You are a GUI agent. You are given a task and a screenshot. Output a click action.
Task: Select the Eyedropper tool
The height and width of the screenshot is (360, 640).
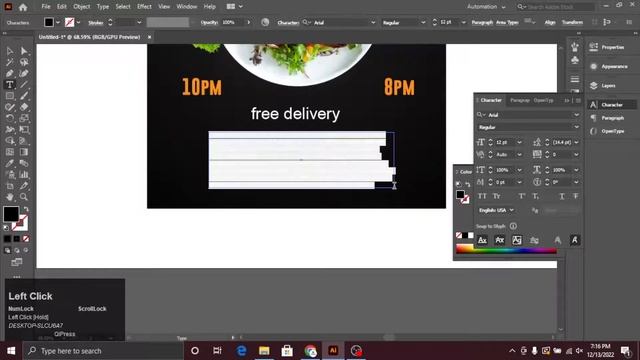coord(10,163)
